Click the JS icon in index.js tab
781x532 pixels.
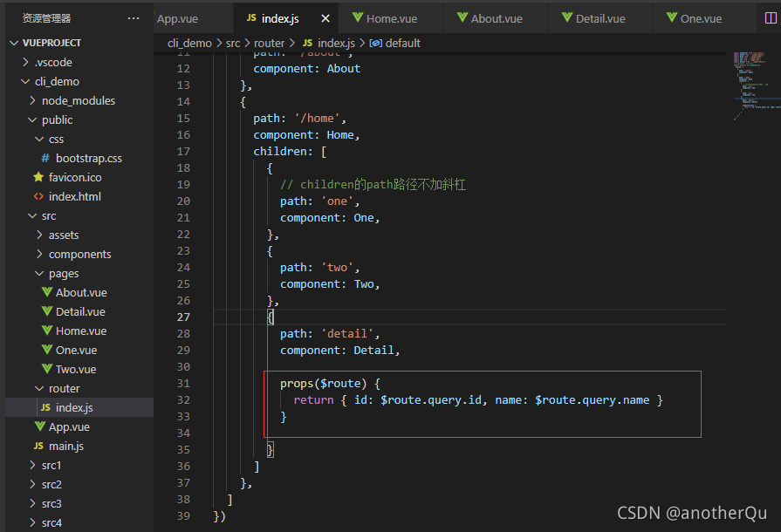tap(251, 18)
